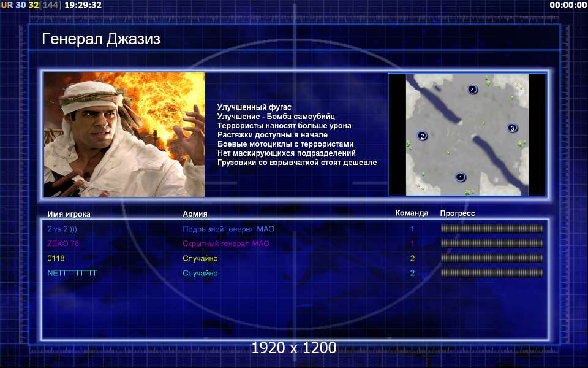Screen dimensions: 588x368
Task: Click 'Террористы наносят больше урона' line
Action: click(x=284, y=125)
